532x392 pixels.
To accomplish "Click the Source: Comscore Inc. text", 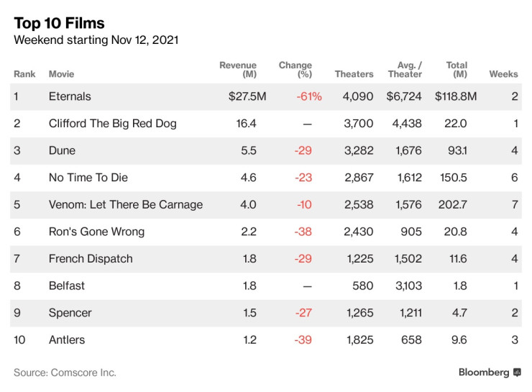I will (x=65, y=373).
